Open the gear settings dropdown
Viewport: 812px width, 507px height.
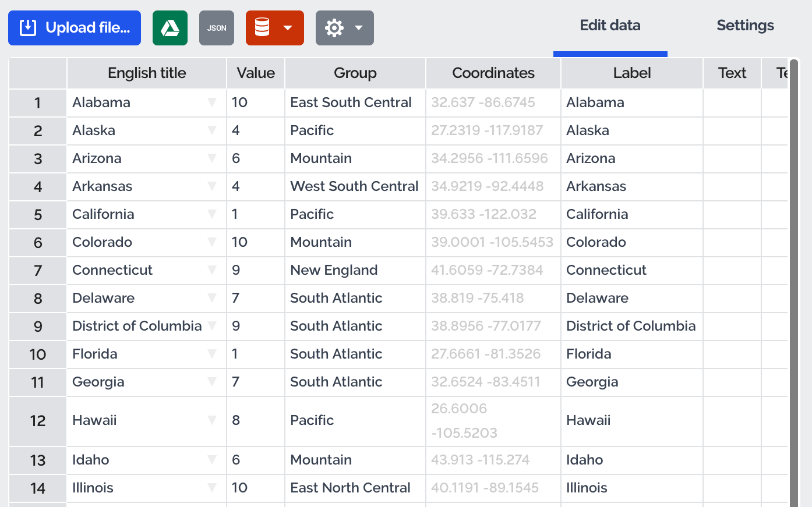point(345,28)
